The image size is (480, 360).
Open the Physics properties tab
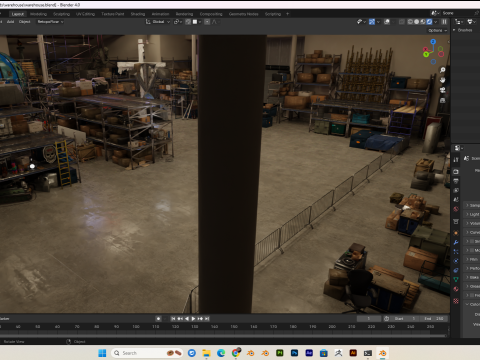[x=456, y=261]
